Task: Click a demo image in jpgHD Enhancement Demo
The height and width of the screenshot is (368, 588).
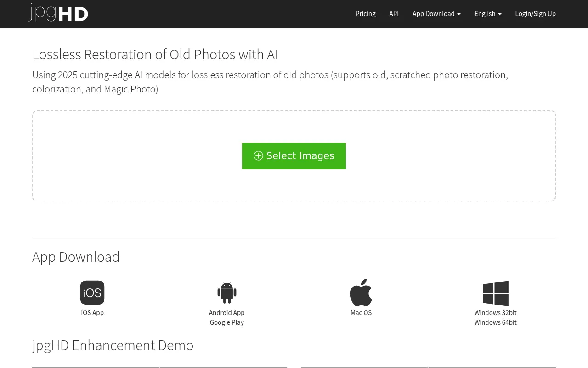Action: (x=96, y=368)
